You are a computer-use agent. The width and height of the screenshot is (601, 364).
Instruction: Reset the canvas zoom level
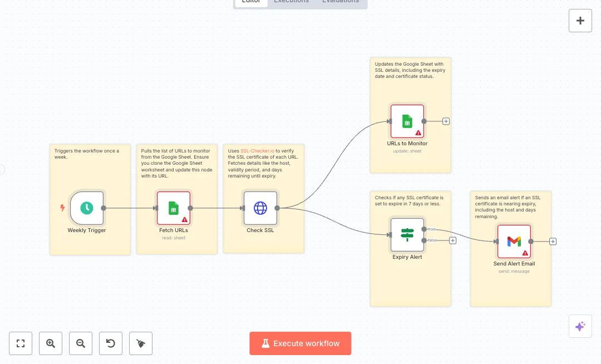[x=111, y=343]
